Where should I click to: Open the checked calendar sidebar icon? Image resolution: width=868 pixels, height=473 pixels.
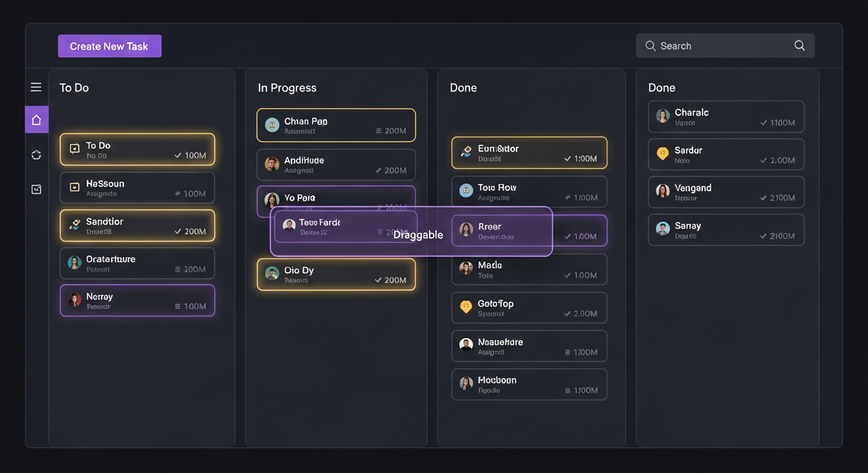tap(36, 189)
